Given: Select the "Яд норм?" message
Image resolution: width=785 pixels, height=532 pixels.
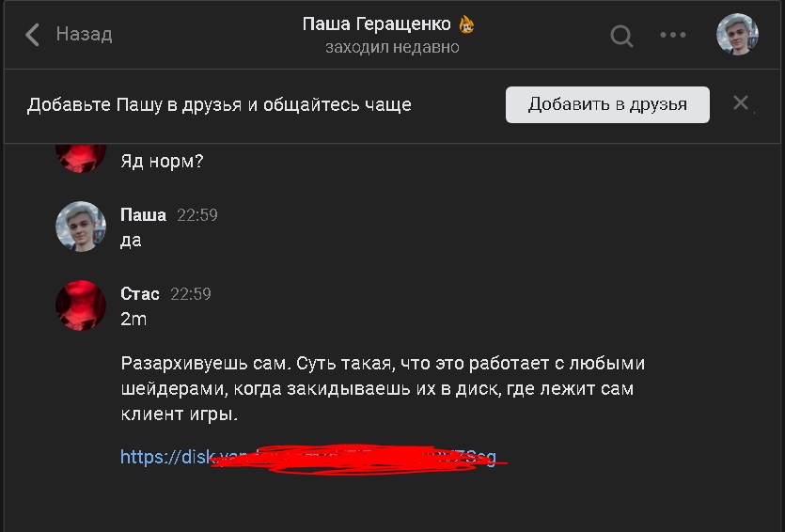Looking at the screenshot, I should [162, 162].
